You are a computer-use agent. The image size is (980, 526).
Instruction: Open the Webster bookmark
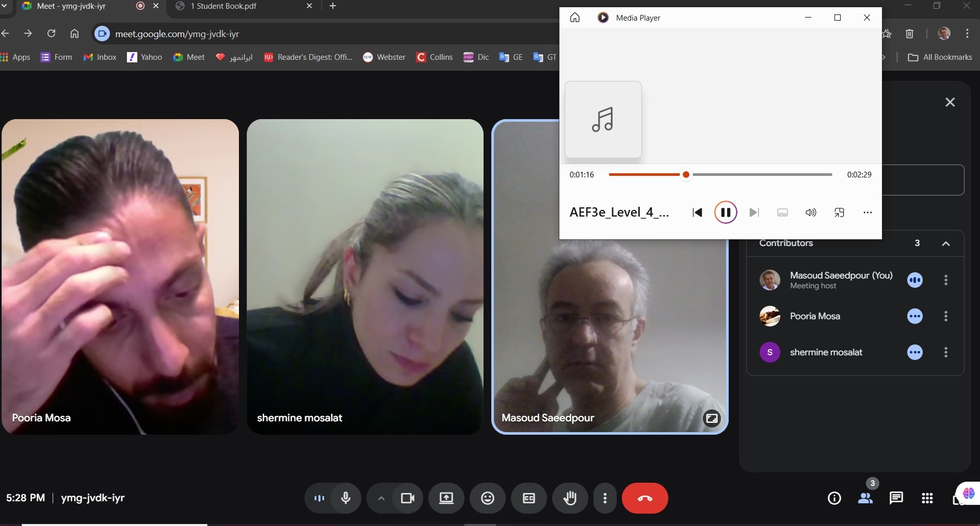(384, 57)
